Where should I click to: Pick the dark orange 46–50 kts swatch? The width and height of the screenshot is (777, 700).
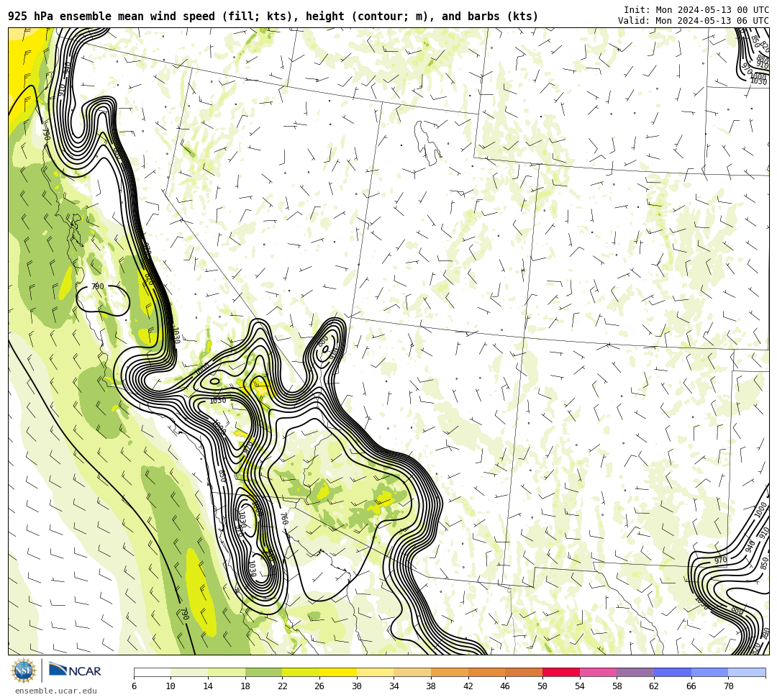(524, 672)
